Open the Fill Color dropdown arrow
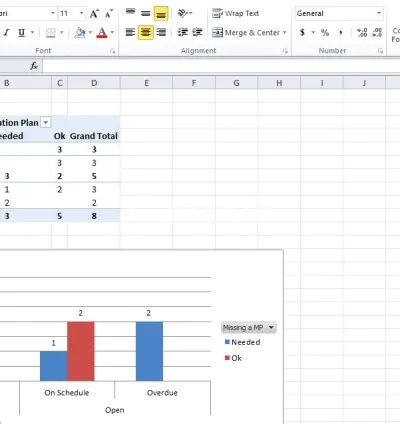Image resolution: width=400 pixels, height=424 pixels. click(90, 33)
